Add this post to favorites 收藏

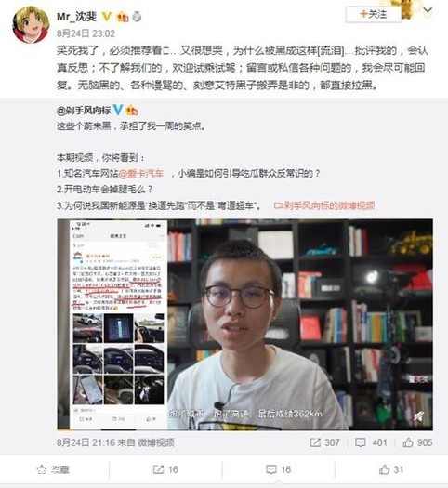click(53, 469)
